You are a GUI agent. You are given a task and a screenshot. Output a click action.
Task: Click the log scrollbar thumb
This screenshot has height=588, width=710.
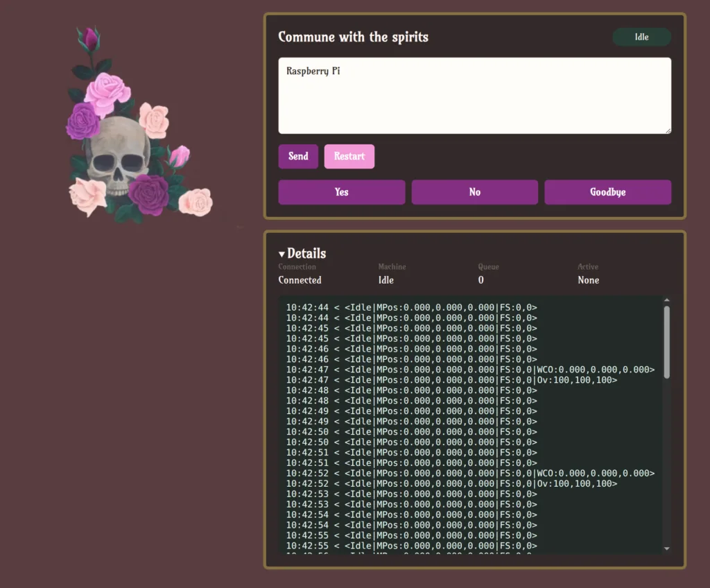pos(666,342)
